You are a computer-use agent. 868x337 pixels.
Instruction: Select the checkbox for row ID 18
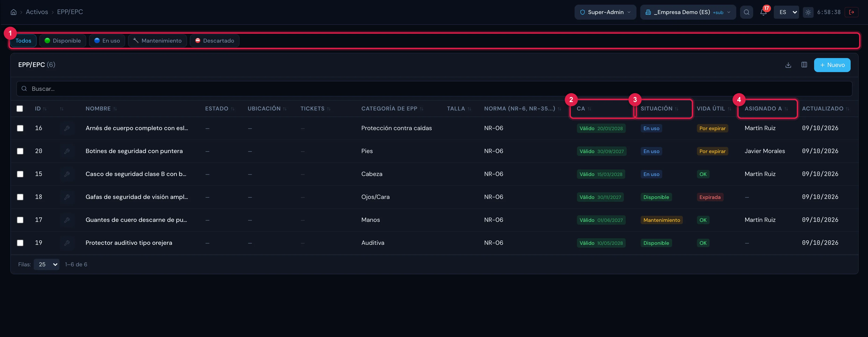click(20, 197)
